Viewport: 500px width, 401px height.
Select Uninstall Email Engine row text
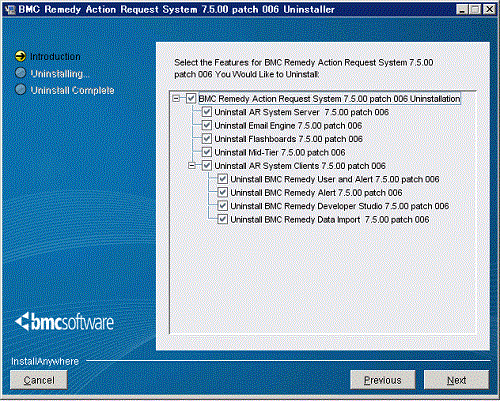(x=288, y=126)
